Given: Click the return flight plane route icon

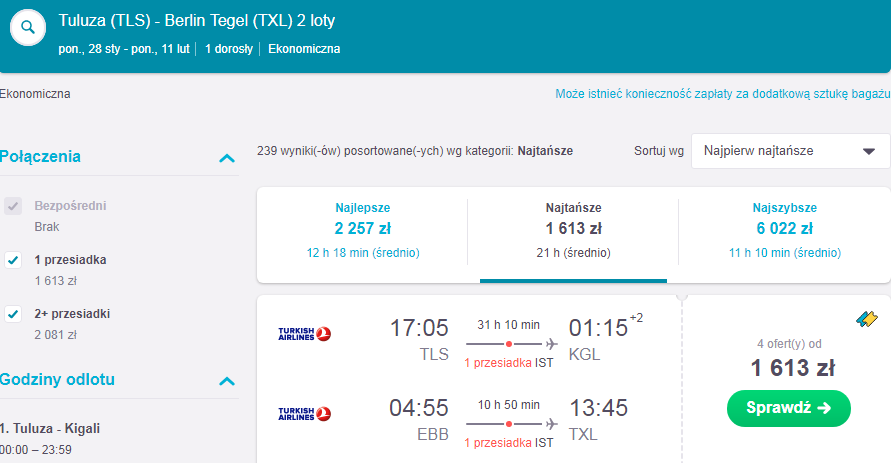Looking at the screenshot, I should pyautogui.click(x=551, y=424).
